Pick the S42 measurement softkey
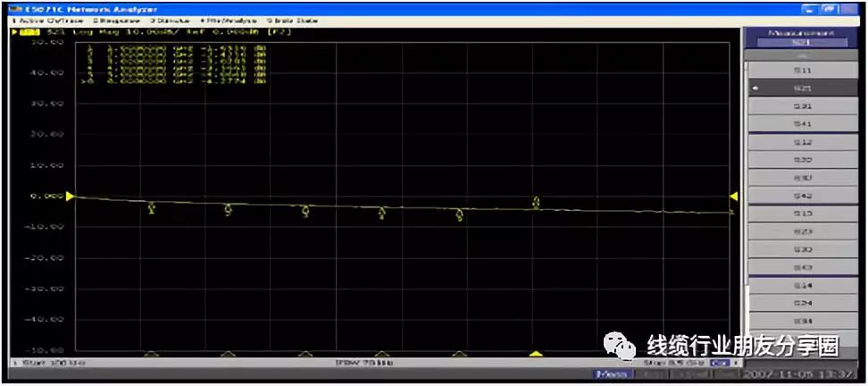 pyautogui.click(x=802, y=196)
